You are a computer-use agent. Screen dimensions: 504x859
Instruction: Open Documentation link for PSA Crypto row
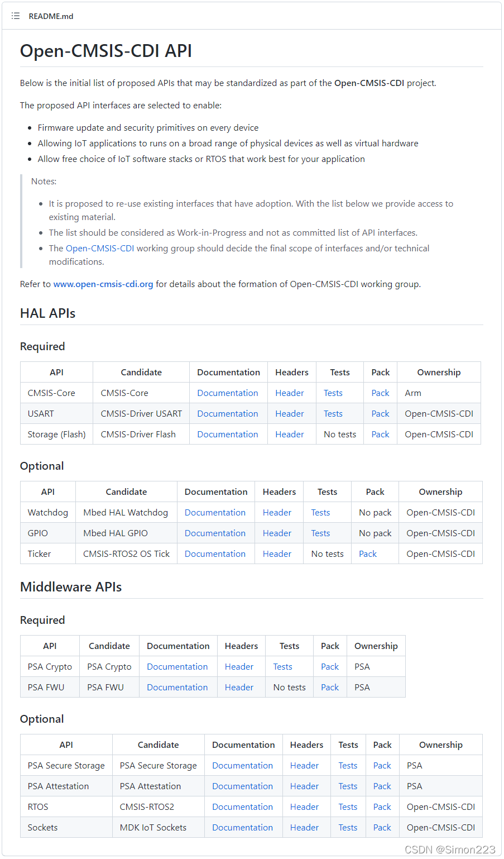[x=177, y=667]
